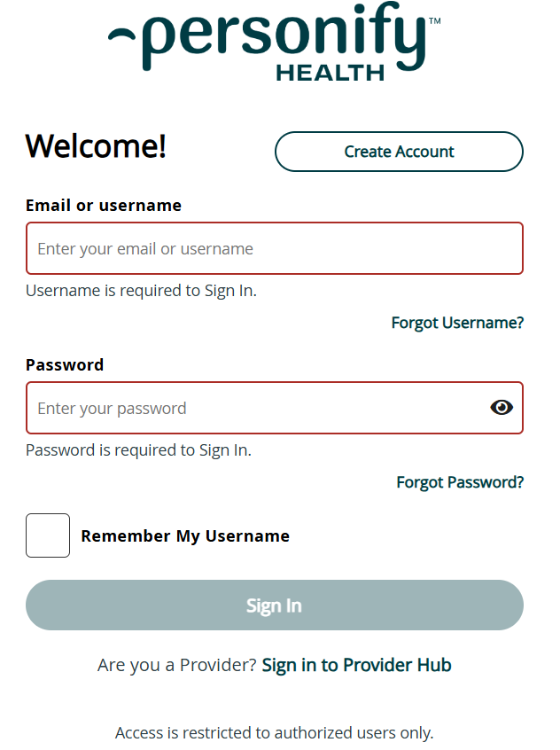560x750 pixels.
Task: Click the username required error message
Action: click(140, 290)
